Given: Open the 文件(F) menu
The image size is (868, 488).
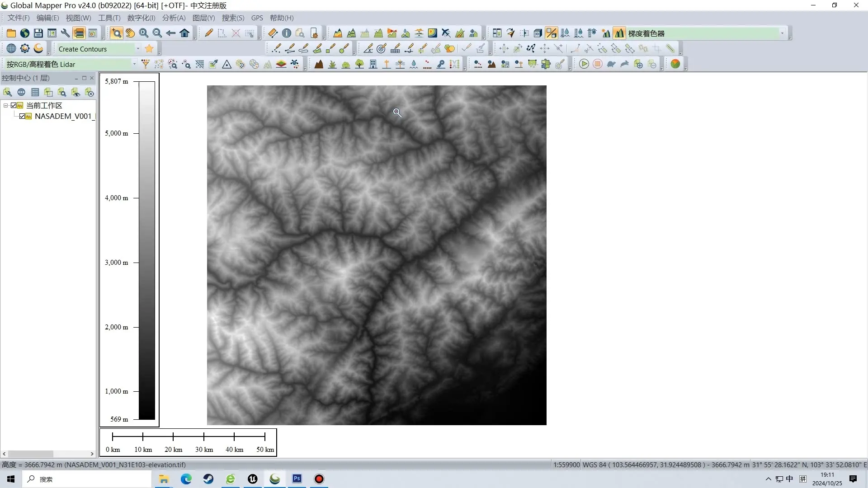Looking at the screenshot, I should [18, 18].
